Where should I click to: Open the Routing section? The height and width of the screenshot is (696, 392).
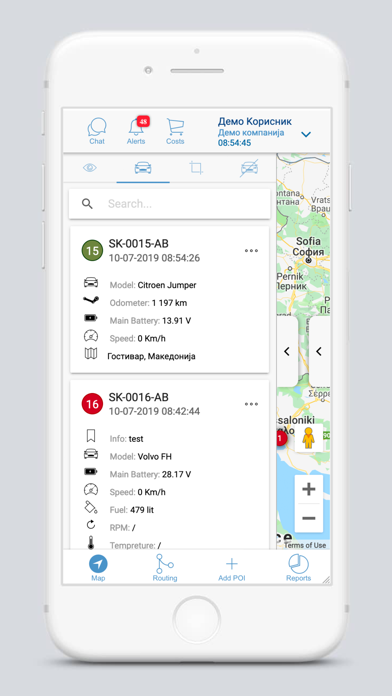point(165,568)
